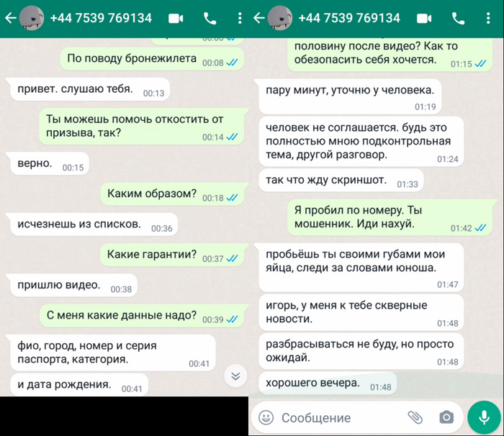Open contact avatar in right chat header
This screenshot has width=504, height=436.
[x=280, y=18]
